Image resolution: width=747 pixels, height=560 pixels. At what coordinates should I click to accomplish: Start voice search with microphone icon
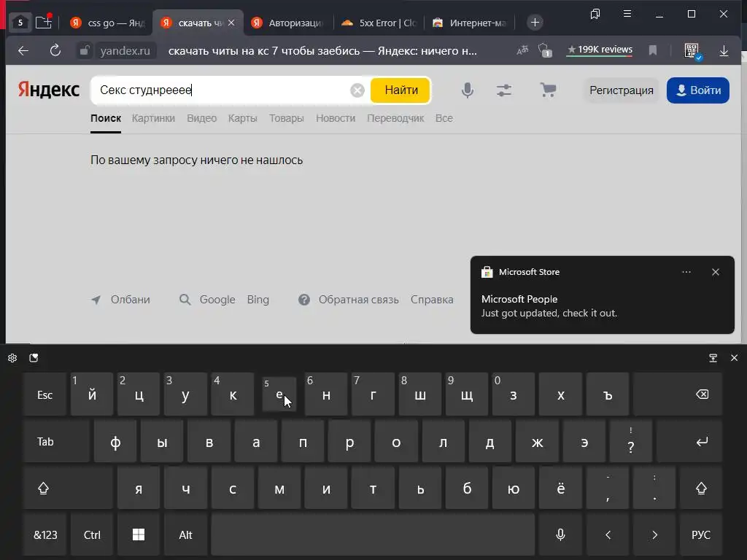(x=468, y=90)
